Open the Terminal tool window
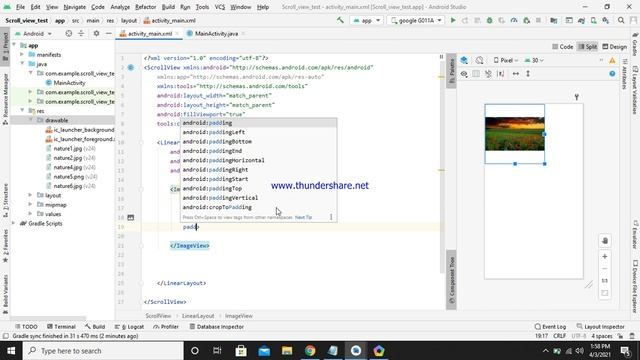This screenshot has height=360, width=640. pos(61,327)
